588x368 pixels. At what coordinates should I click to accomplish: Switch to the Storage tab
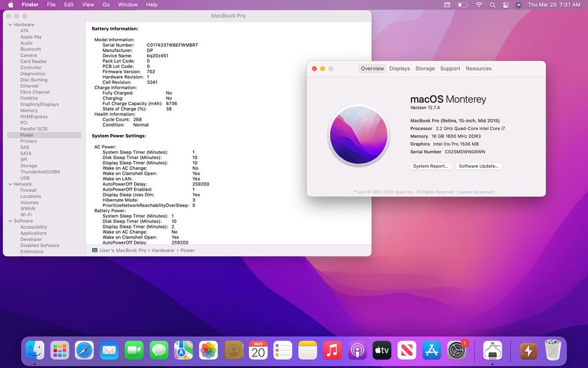(425, 68)
